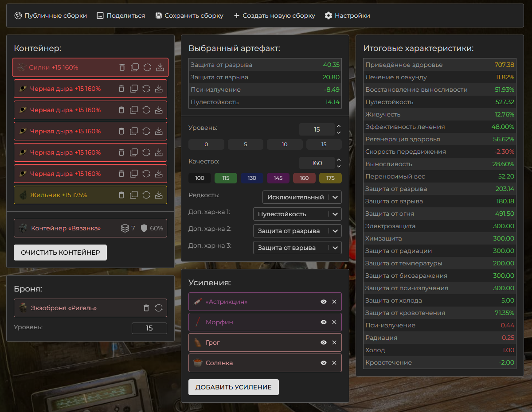
Task: Click replace icon on Жильник +15 175%
Action: 146,195
